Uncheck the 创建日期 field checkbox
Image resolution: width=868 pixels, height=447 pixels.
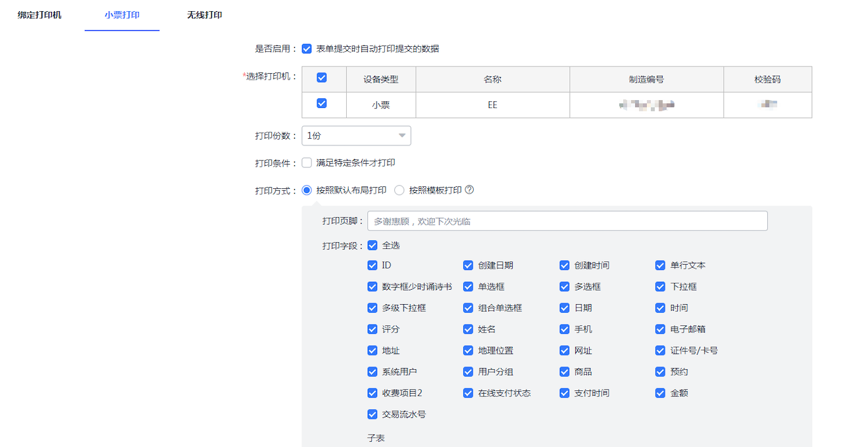(469, 265)
